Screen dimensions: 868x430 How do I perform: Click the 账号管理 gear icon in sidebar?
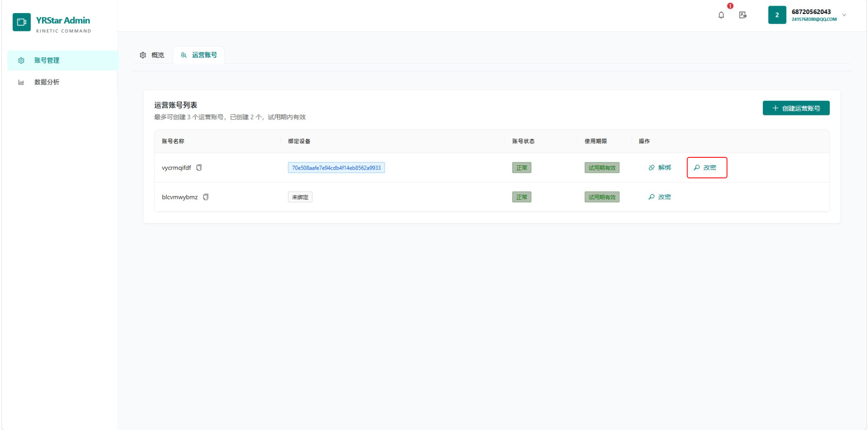[x=21, y=61]
